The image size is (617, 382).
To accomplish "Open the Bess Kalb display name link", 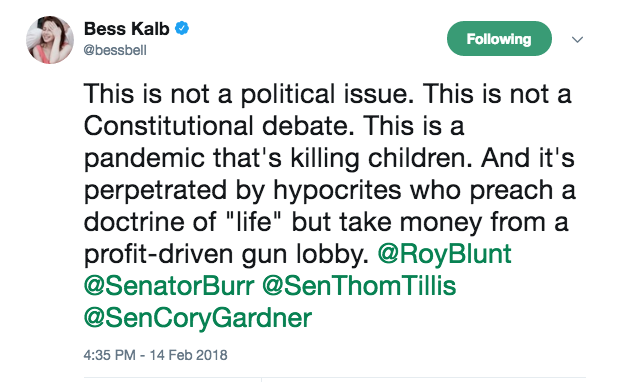I will pyautogui.click(x=126, y=29).
